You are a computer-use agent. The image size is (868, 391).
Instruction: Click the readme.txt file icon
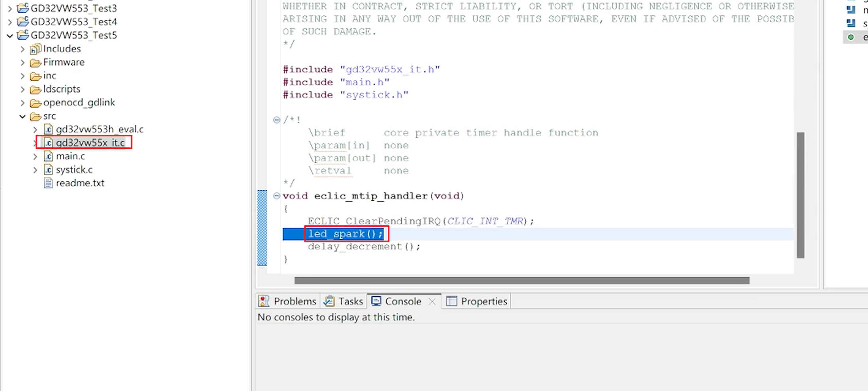(48, 183)
